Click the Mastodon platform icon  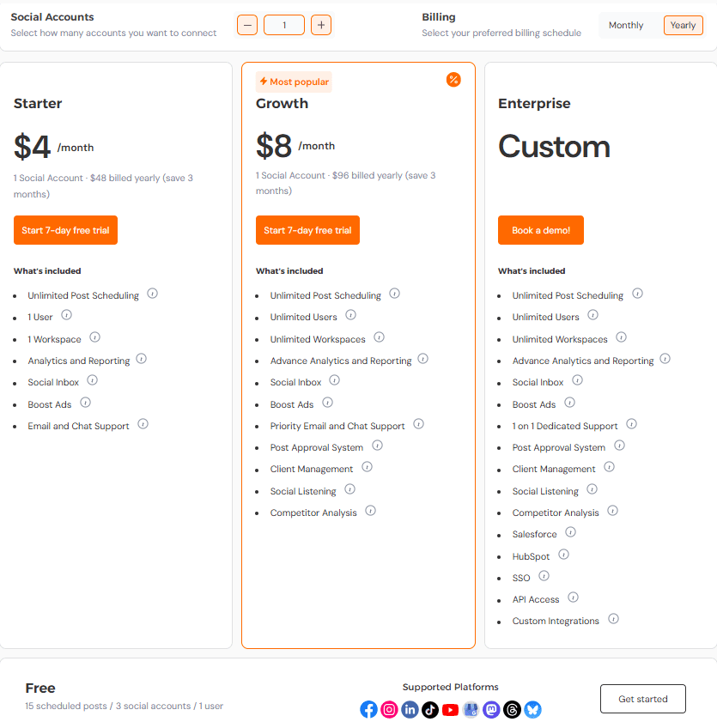tap(491, 710)
